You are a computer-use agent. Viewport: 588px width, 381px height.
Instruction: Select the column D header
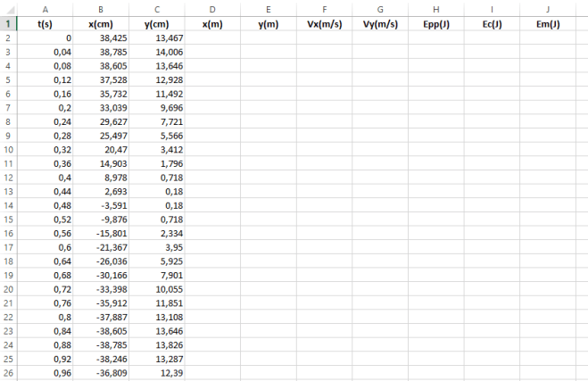pos(212,8)
